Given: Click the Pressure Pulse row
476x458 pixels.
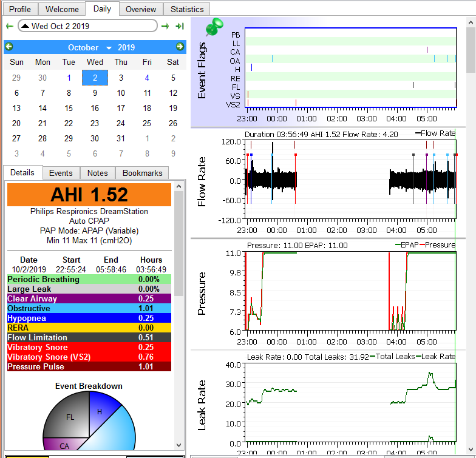Looking at the screenshot, I should 89,366.
